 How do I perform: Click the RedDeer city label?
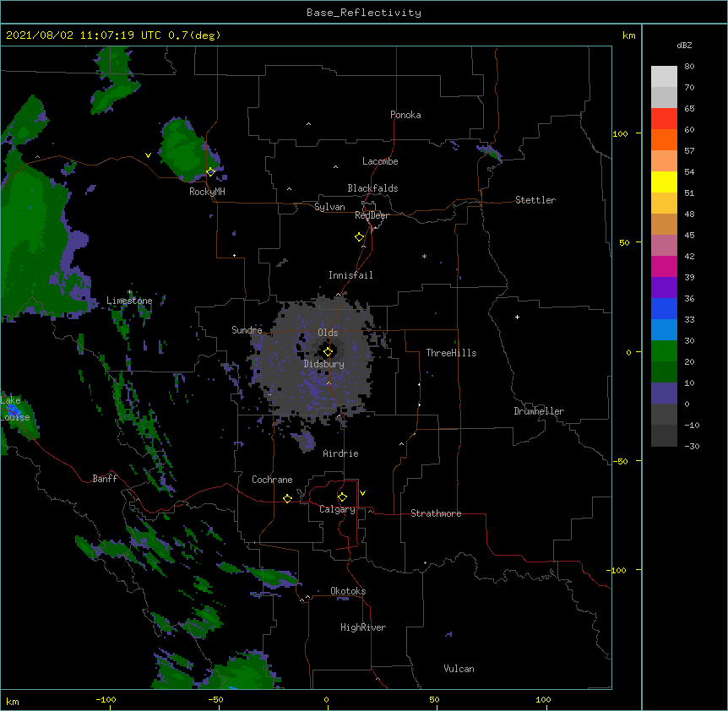tap(372, 215)
